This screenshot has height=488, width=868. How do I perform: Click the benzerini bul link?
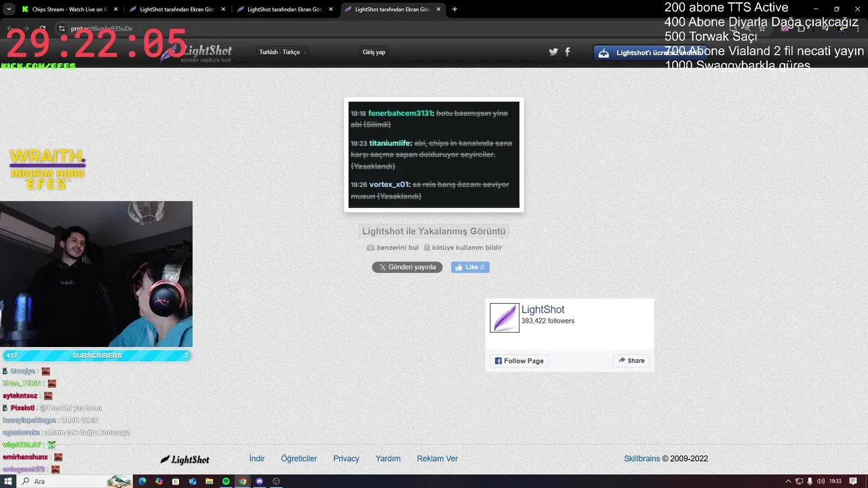[397, 247]
